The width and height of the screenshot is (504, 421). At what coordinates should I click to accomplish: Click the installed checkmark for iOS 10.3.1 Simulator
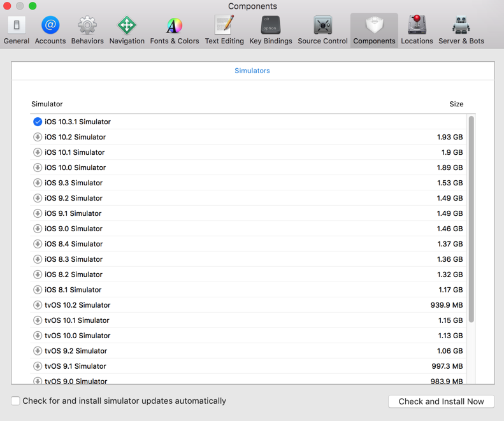click(x=38, y=122)
